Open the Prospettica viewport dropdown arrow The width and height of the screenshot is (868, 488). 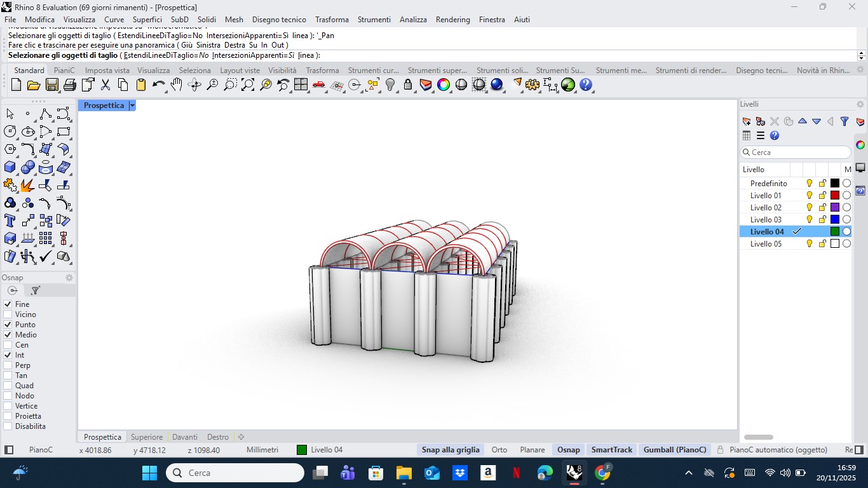point(132,105)
